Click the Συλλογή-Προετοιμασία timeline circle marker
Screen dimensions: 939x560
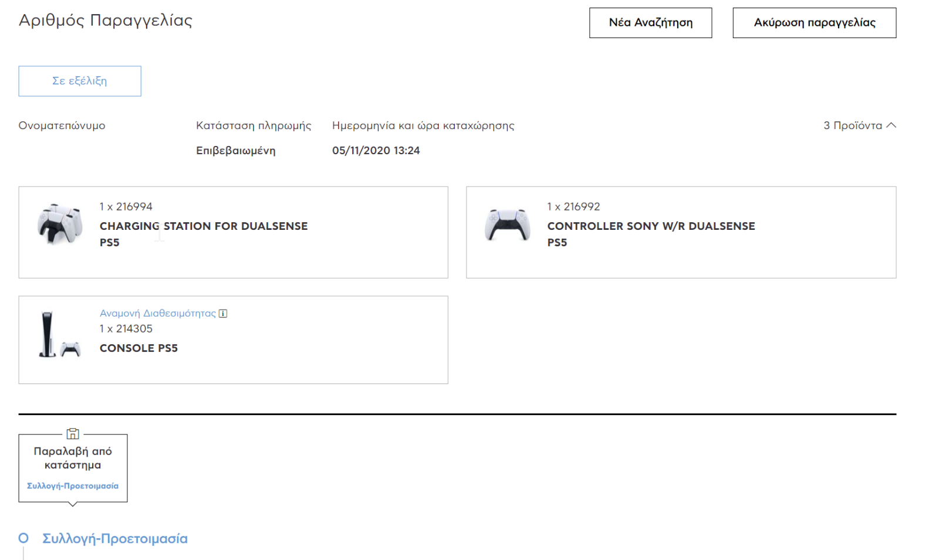(23, 538)
